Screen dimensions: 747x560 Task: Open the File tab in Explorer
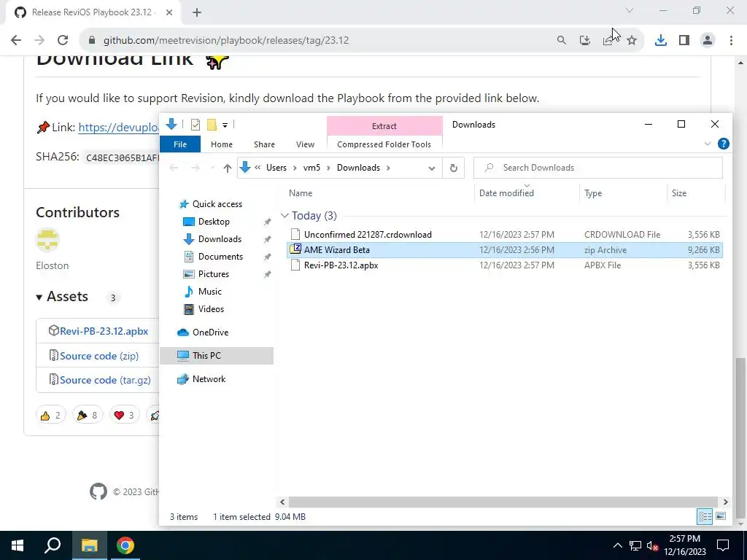(180, 144)
